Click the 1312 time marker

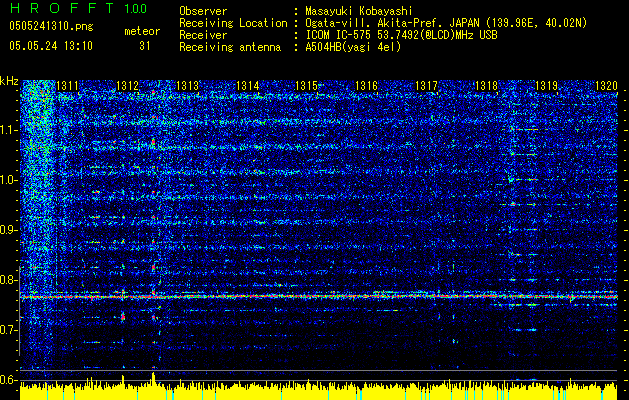(x=127, y=86)
